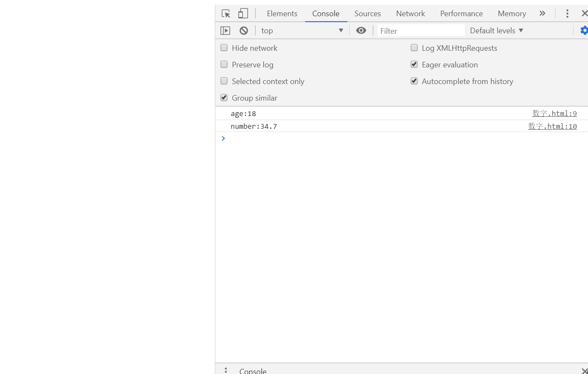Switch to the Elements tab
The image size is (588, 374).
click(x=282, y=14)
